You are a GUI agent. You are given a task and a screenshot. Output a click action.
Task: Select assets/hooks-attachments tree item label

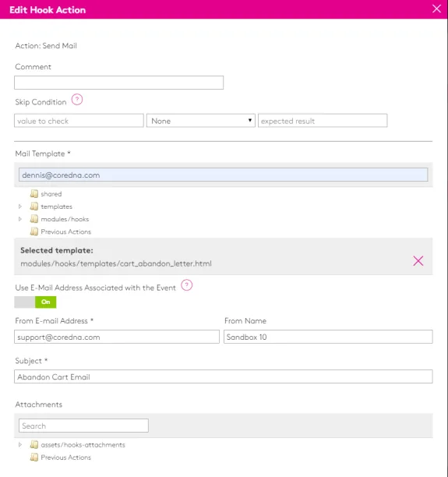pos(83,445)
